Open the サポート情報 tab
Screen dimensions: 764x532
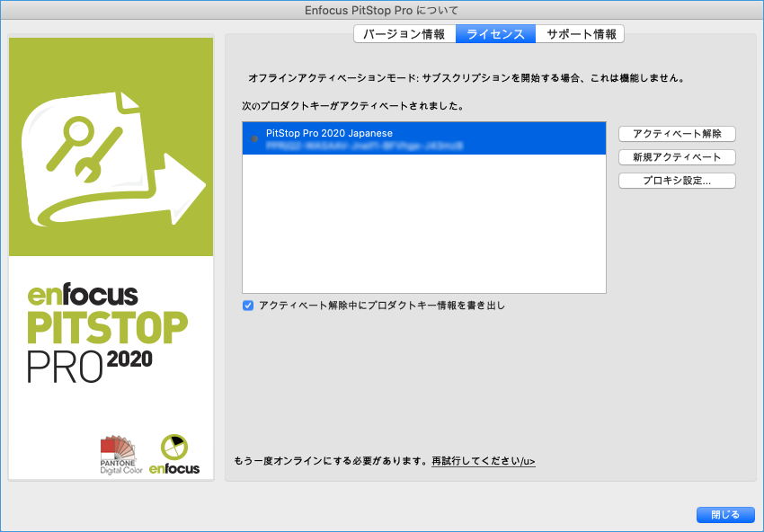[580, 34]
